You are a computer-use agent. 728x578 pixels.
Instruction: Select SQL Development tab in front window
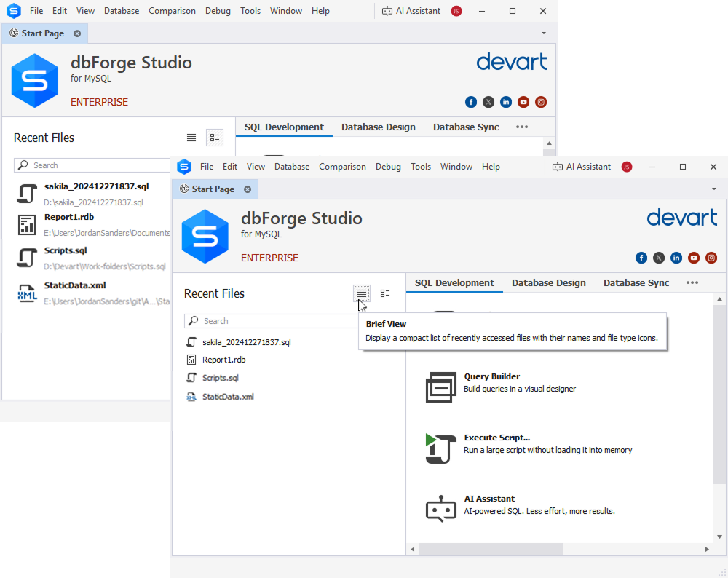click(454, 282)
